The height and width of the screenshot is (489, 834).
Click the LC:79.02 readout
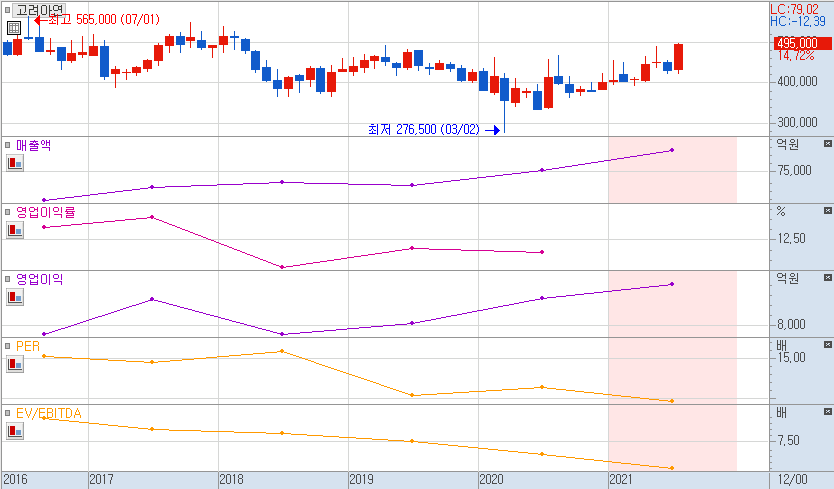[x=795, y=9]
